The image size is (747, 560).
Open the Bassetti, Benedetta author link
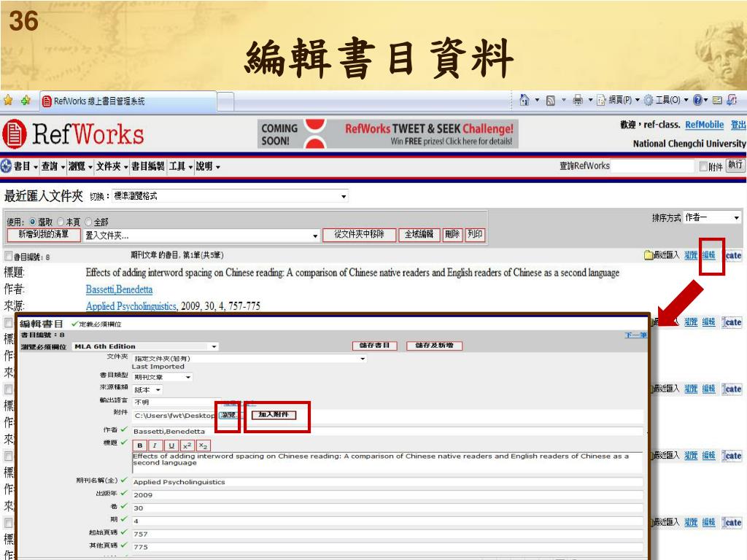(119, 289)
